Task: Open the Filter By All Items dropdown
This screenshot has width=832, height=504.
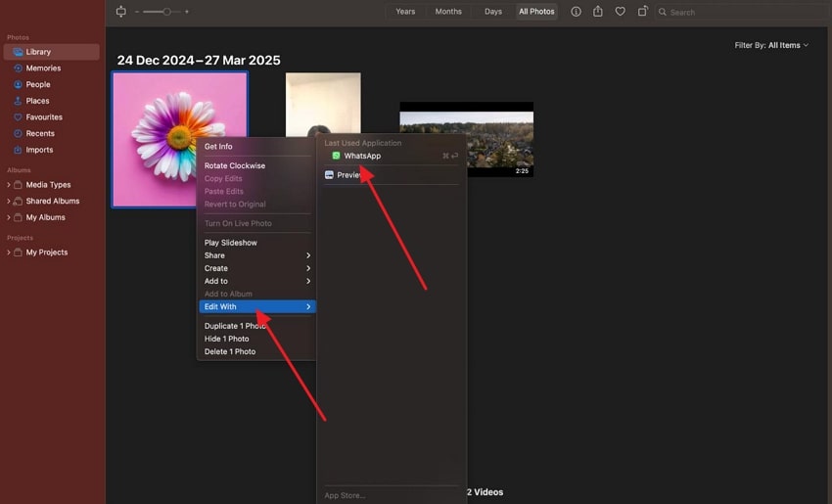Action: tap(771, 45)
